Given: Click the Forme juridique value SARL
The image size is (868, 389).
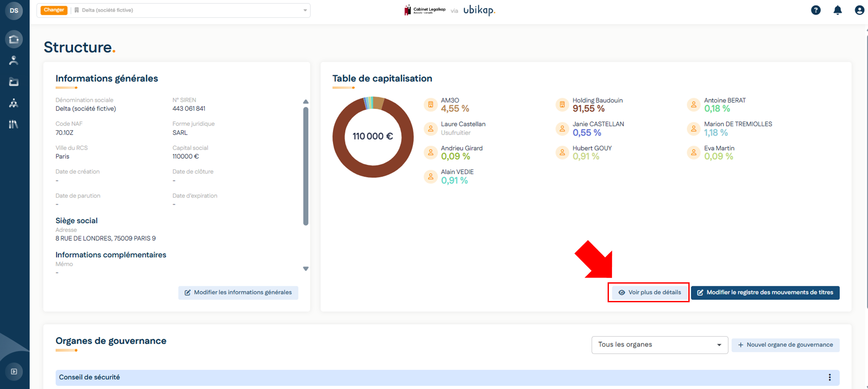Looking at the screenshot, I should coord(180,133).
